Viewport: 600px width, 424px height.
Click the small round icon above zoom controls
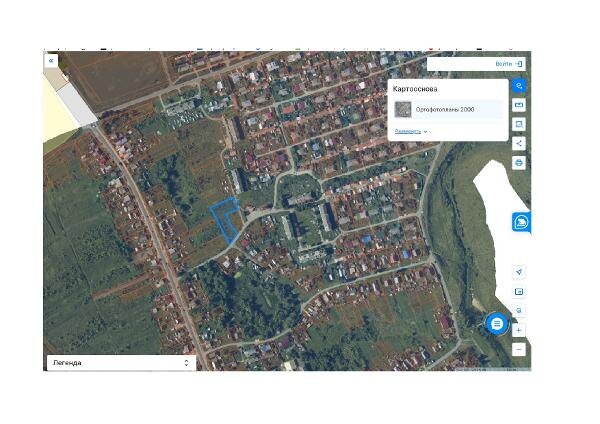[x=519, y=310]
